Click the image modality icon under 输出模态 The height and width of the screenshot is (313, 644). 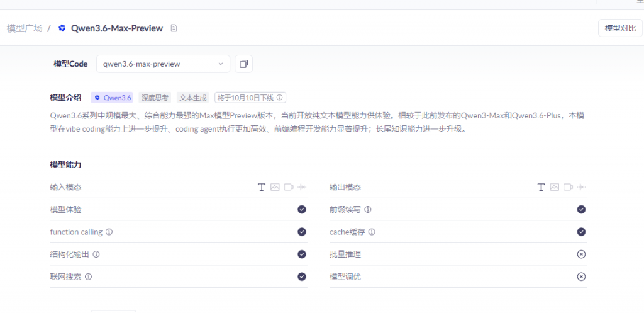(x=555, y=187)
